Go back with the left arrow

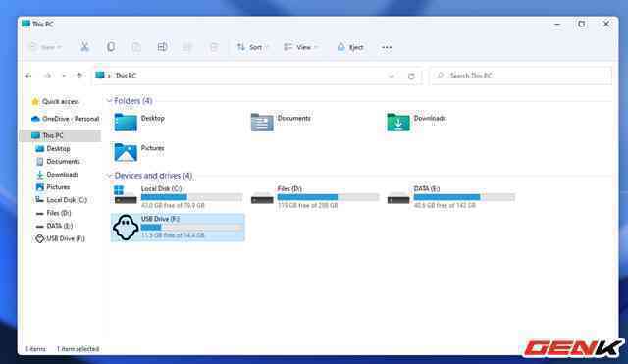pyautogui.click(x=28, y=76)
